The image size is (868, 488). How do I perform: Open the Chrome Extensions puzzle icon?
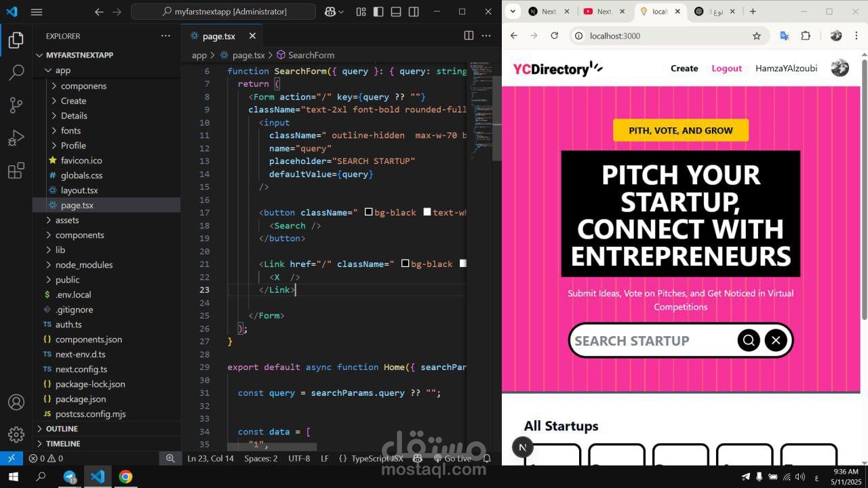tap(806, 36)
